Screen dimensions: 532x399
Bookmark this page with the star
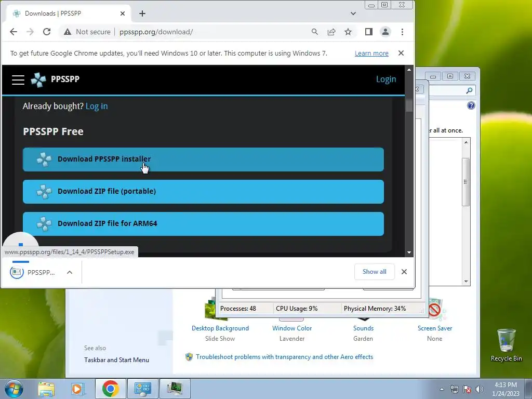click(348, 32)
